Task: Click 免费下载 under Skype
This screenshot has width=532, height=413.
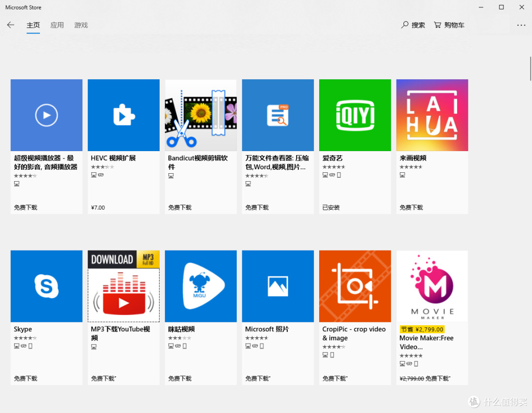Action: (x=26, y=379)
